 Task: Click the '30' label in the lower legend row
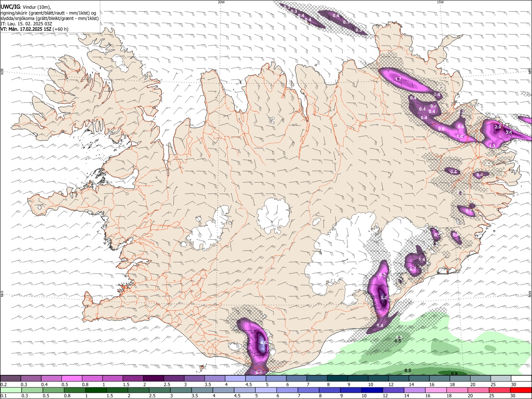point(513,396)
